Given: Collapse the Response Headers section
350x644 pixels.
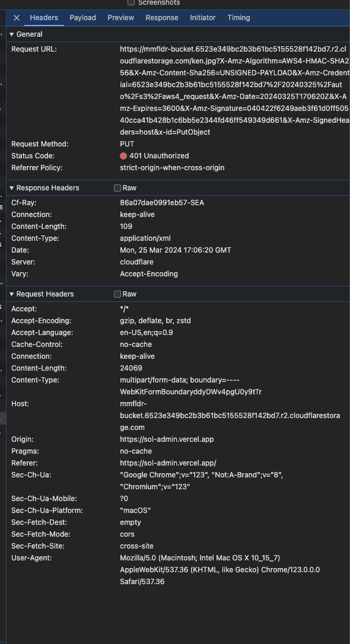Looking at the screenshot, I should coord(12,188).
